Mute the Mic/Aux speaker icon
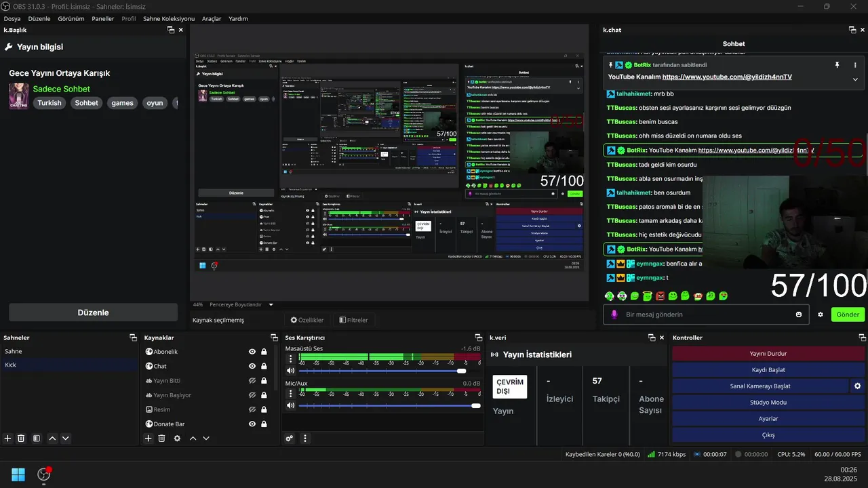The height and width of the screenshot is (488, 868). (290, 405)
